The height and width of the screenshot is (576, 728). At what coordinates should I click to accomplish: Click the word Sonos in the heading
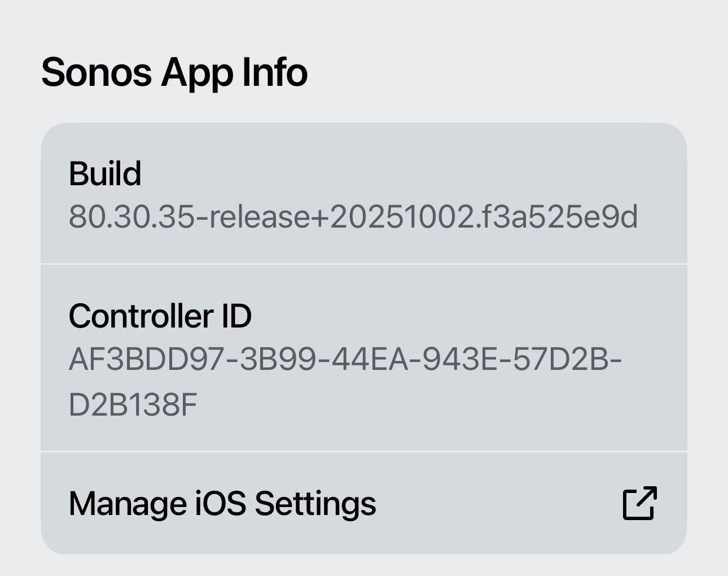click(97, 72)
